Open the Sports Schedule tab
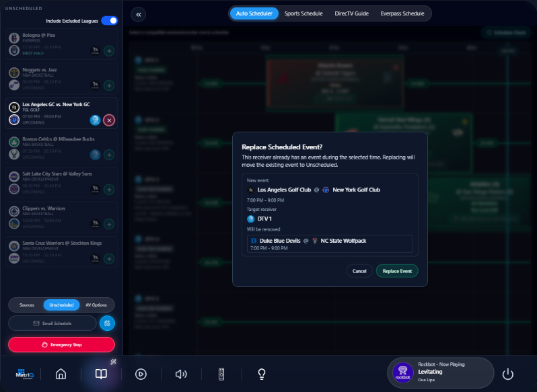Image resolution: width=537 pixels, height=392 pixels. point(303,13)
